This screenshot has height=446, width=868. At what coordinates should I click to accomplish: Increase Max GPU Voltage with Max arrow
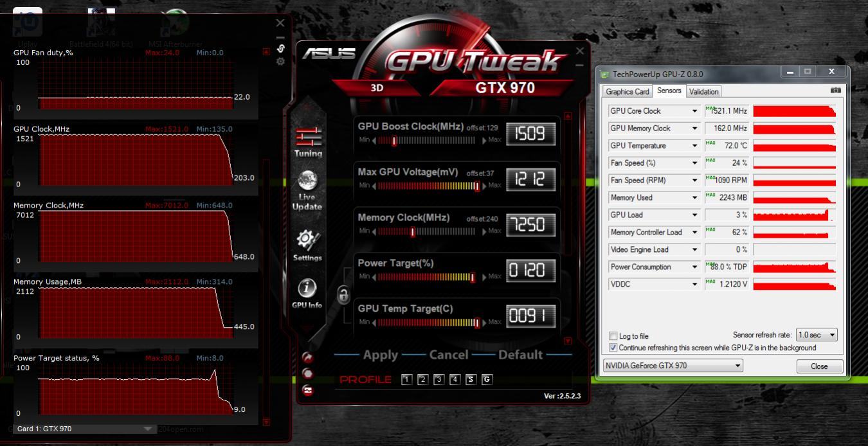click(x=484, y=186)
